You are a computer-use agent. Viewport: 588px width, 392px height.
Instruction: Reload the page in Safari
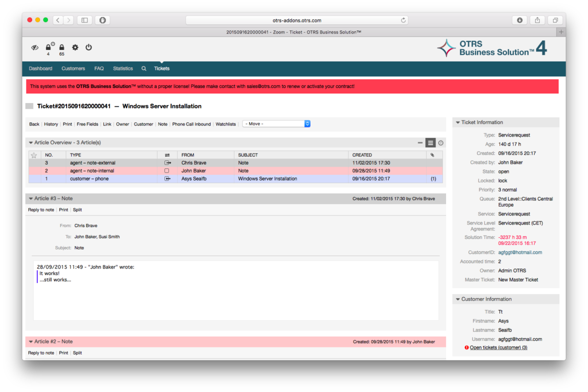pos(403,20)
